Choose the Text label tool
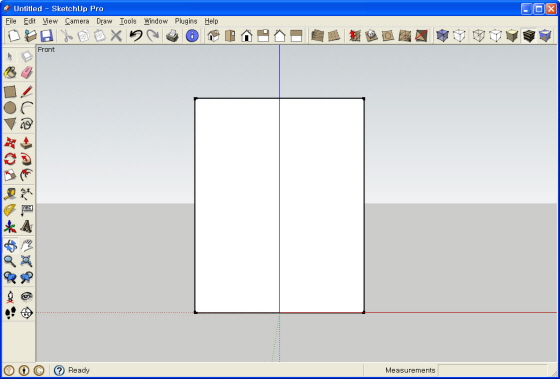 pyautogui.click(x=26, y=210)
